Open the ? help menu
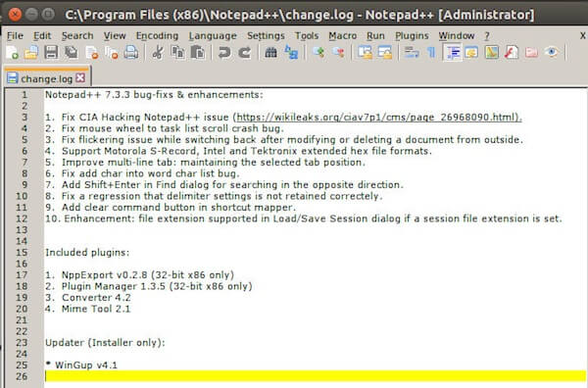The width and height of the screenshot is (588, 388). tap(487, 36)
